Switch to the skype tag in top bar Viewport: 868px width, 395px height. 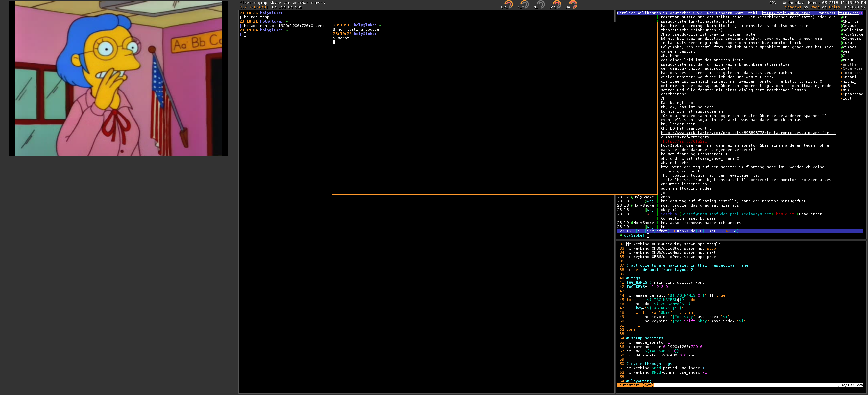click(x=275, y=3)
